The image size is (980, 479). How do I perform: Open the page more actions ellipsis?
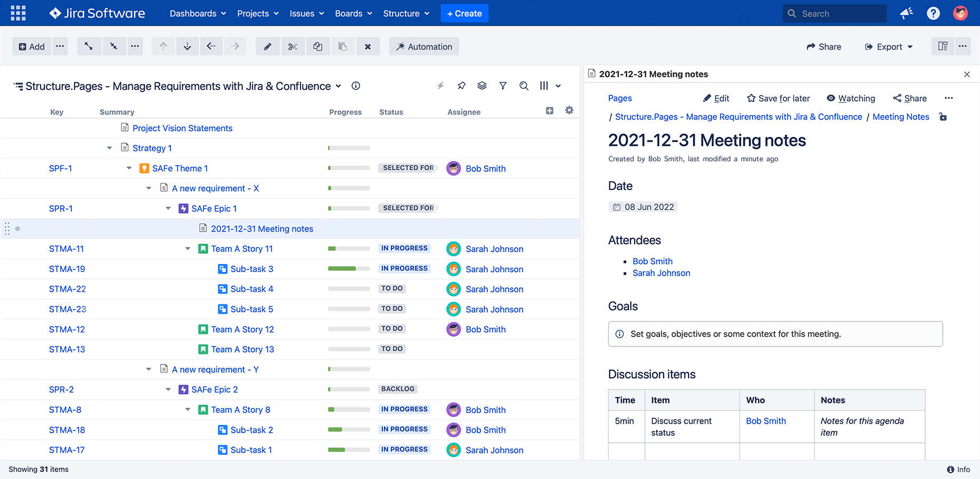pos(949,98)
